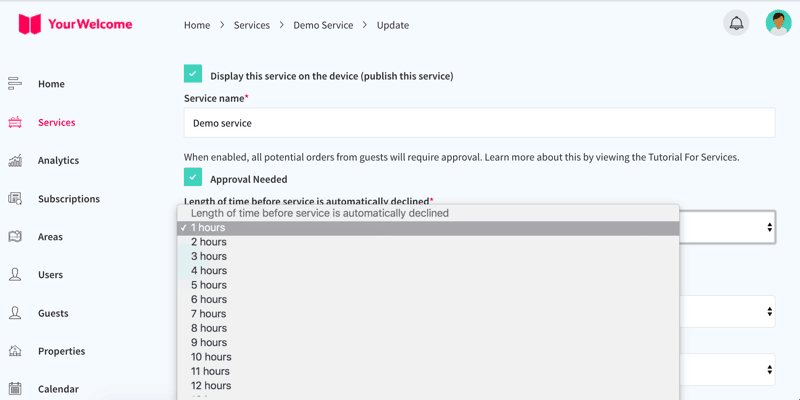
Task: Click the Approval Needed label
Action: click(x=248, y=179)
